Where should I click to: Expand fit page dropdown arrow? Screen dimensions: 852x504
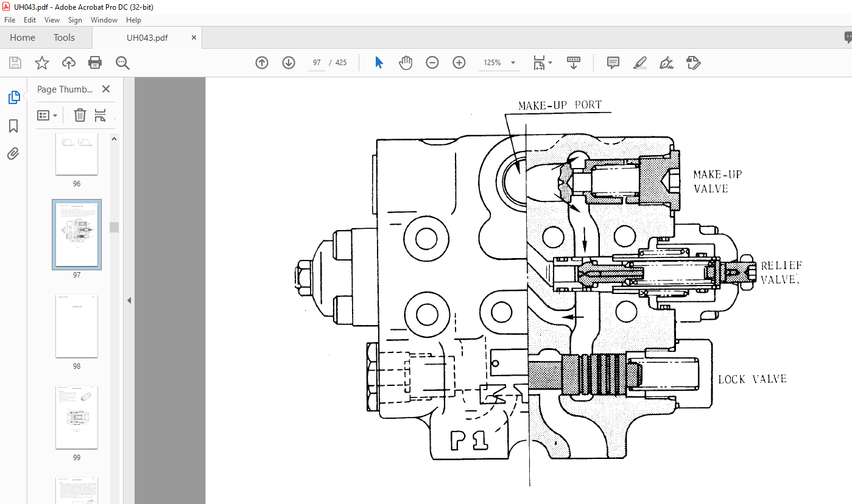pyautogui.click(x=551, y=63)
